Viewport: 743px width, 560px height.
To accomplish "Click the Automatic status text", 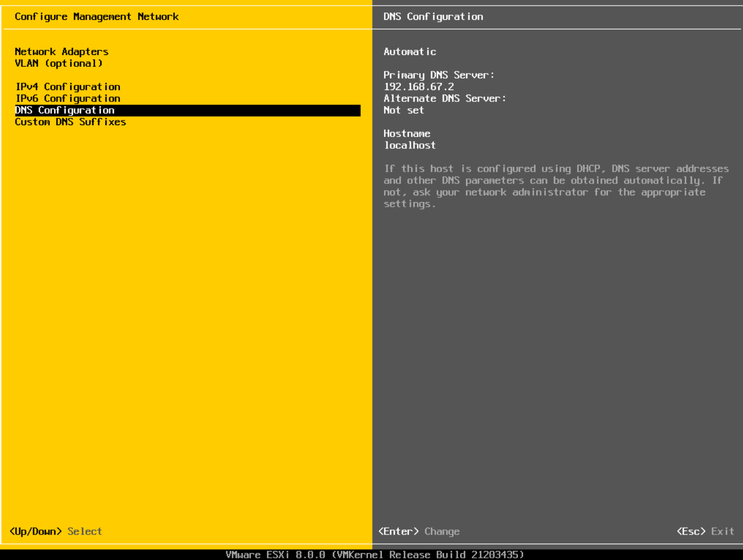I will [x=410, y=52].
